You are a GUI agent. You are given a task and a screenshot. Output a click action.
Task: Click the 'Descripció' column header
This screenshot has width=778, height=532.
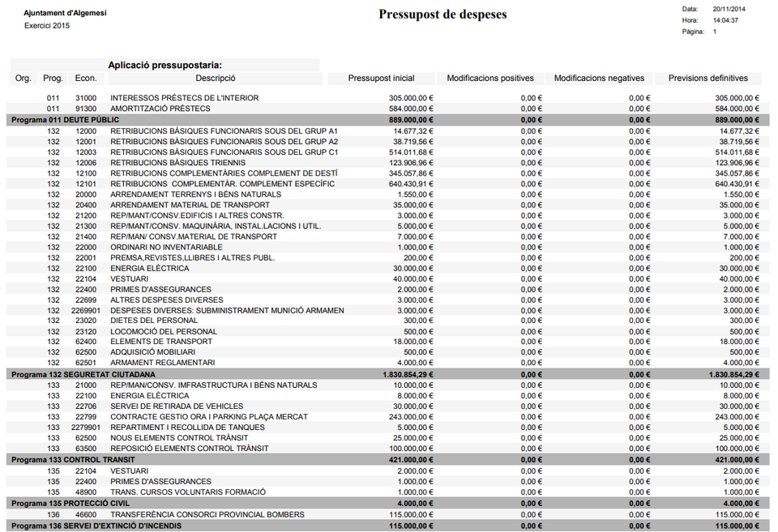coord(216,79)
